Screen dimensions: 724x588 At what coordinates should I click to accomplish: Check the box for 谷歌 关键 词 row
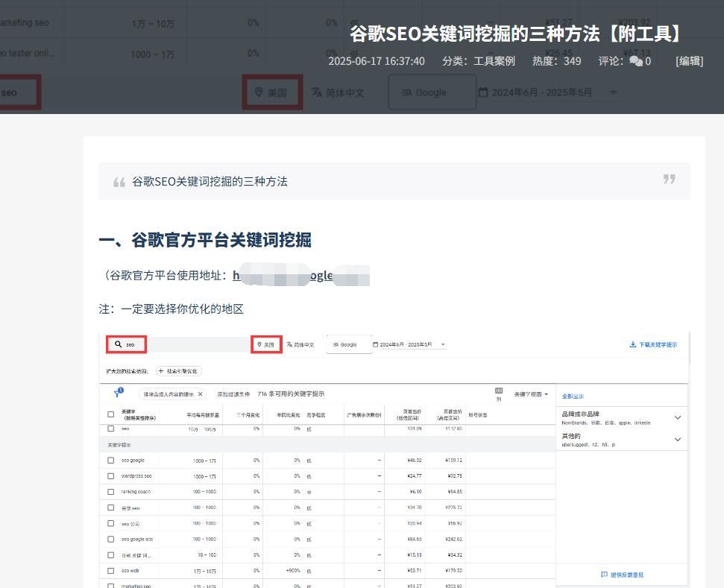tap(111, 555)
